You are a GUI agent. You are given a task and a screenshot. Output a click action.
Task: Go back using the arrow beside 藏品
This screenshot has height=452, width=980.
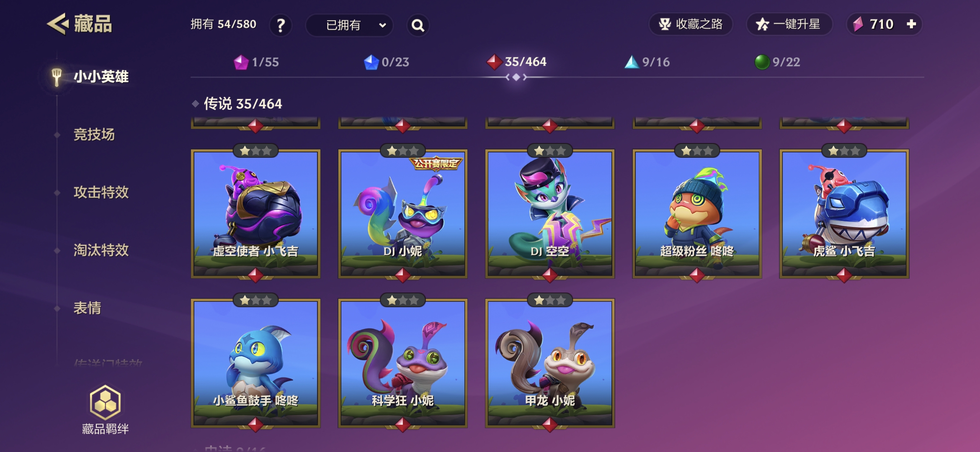point(58,24)
